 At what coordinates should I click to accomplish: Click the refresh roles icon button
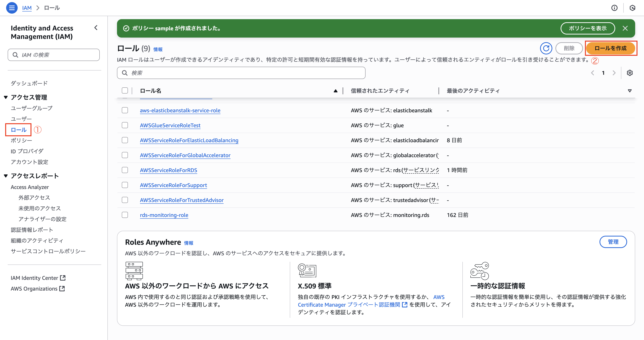546,48
